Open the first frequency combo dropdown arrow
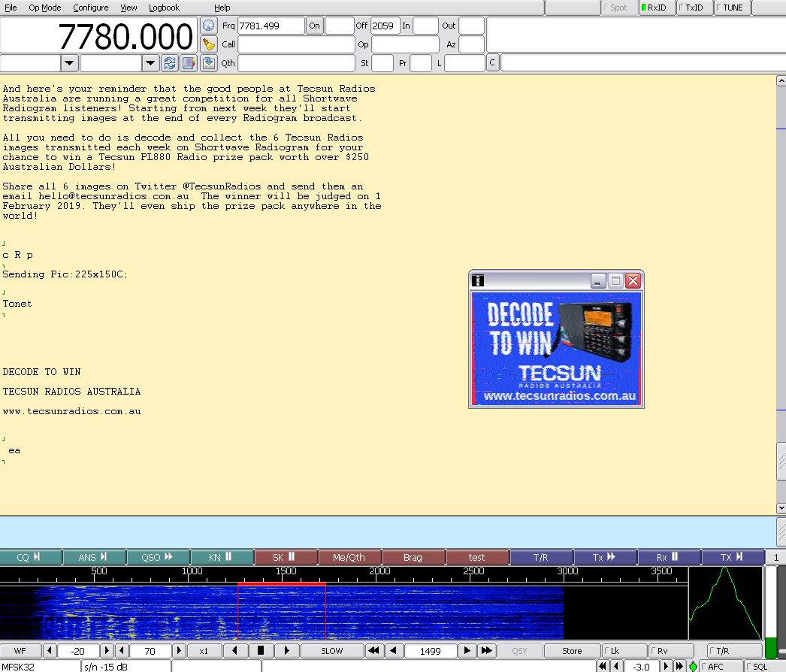The image size is (786, 672). tap(69, 63)
